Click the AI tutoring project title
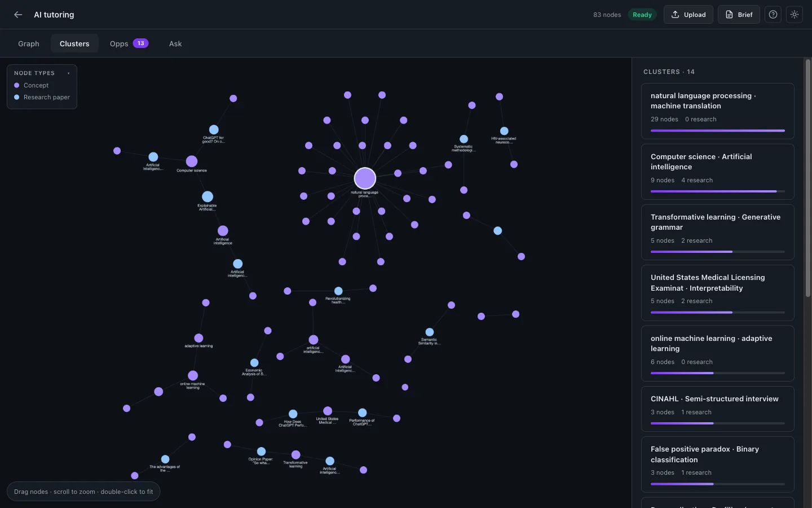The image size is (812, 508). click(x=54, y=15)
